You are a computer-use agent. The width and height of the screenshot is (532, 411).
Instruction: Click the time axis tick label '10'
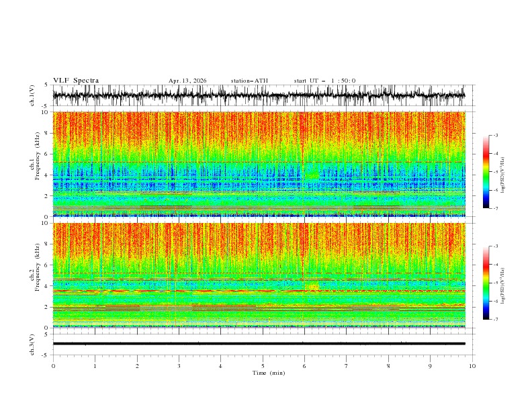[472, 366]
